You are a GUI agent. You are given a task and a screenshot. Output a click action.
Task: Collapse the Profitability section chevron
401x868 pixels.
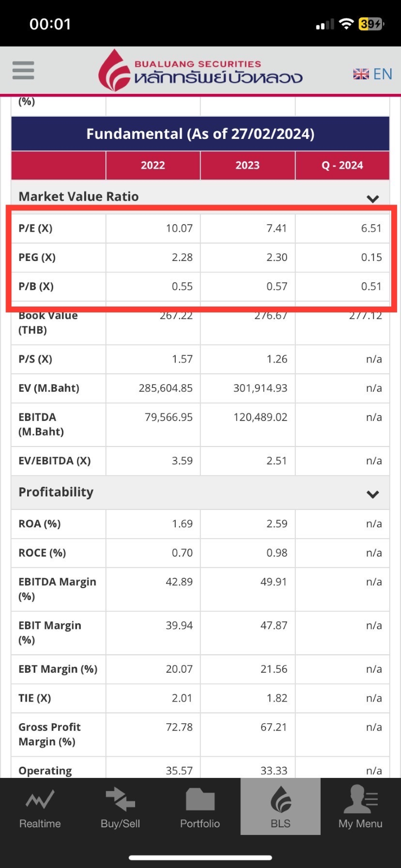click(373, 494)
